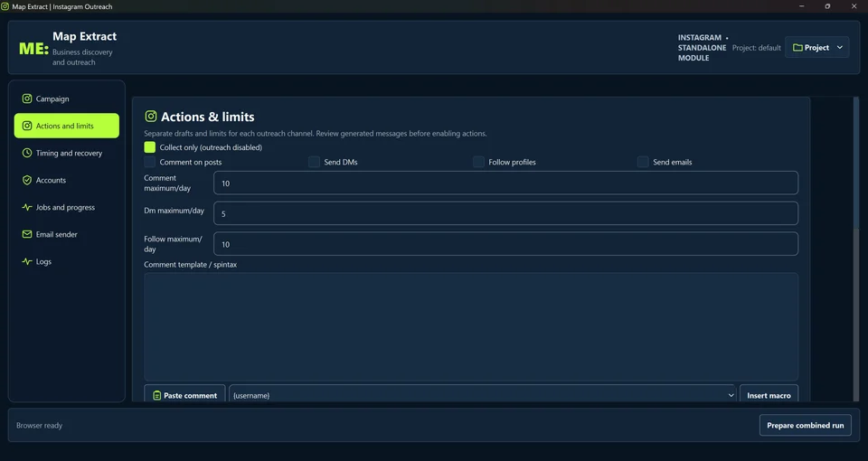Click the Comment template / spintax label

[x=191, y=265]
